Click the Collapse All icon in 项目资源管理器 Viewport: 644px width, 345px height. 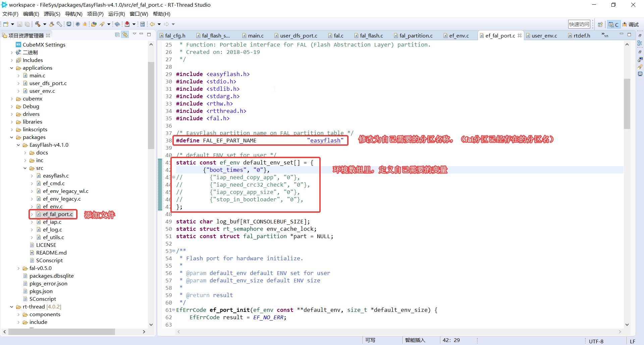point(117,34)
